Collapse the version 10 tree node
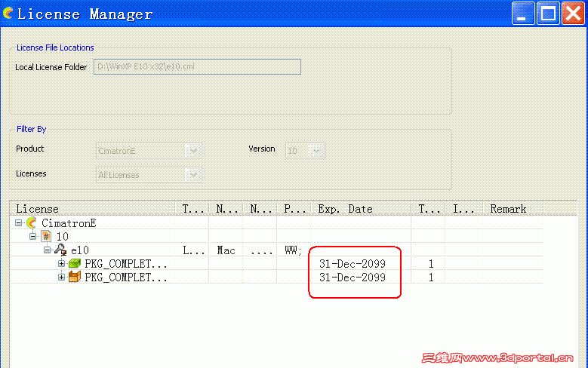This screenshot has height=368, width=588. 33,237
